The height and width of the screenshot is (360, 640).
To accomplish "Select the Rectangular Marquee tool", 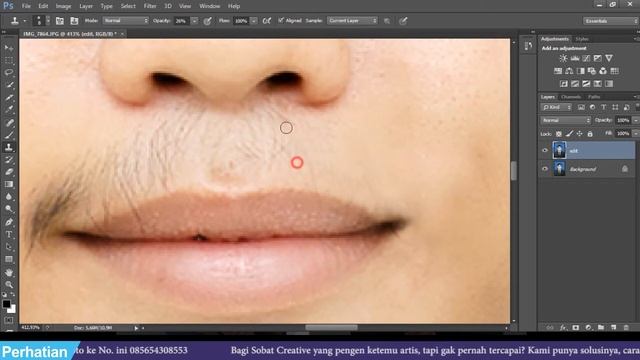I will pos(9,60).
